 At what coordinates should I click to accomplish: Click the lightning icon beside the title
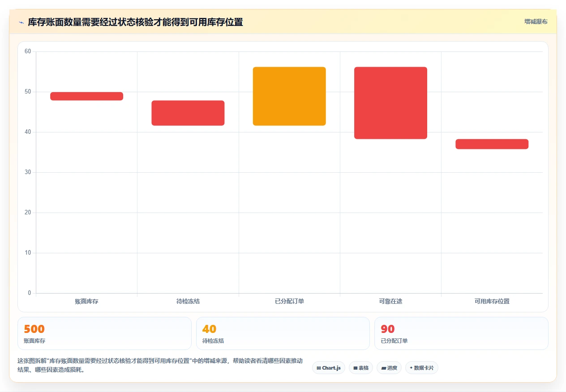click(x=21, y=22)
